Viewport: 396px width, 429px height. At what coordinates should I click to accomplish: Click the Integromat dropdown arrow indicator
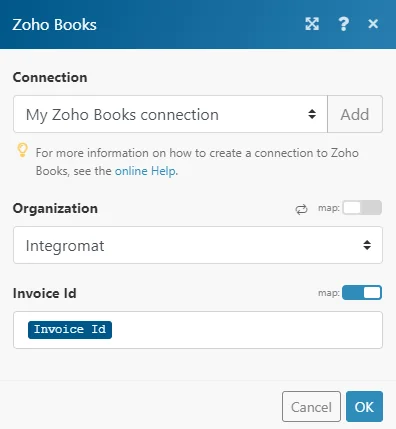pos(367,245)
